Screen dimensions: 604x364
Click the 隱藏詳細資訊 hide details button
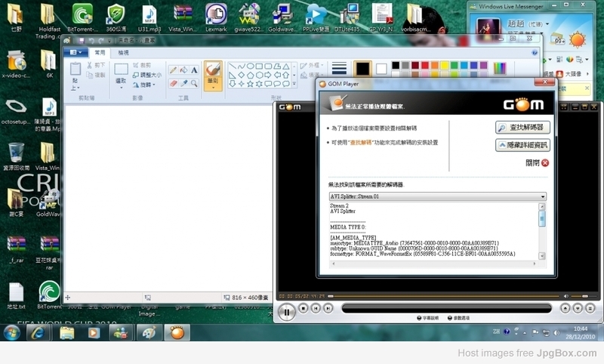(522, 145)
